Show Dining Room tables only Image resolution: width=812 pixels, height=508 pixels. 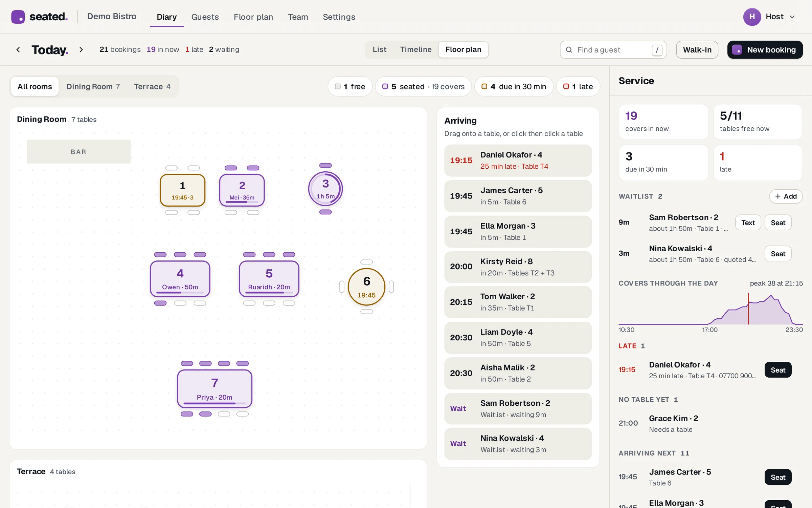(x=93, y=87)
